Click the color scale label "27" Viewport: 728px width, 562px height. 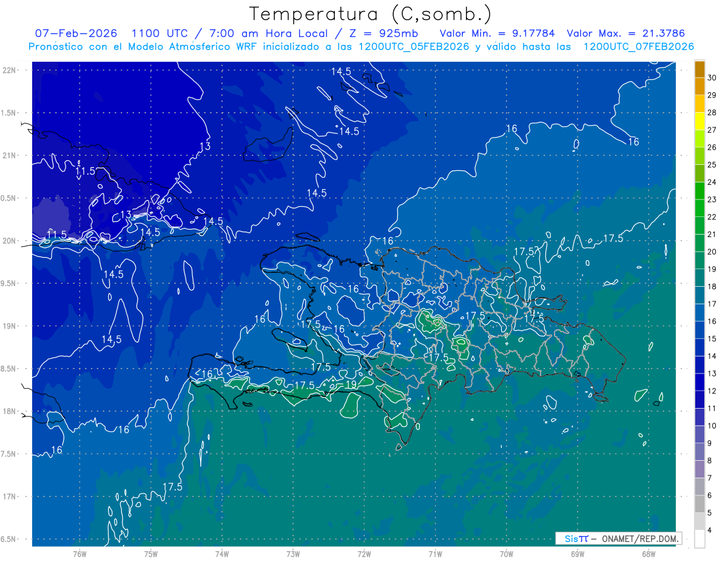click(712, 130)
